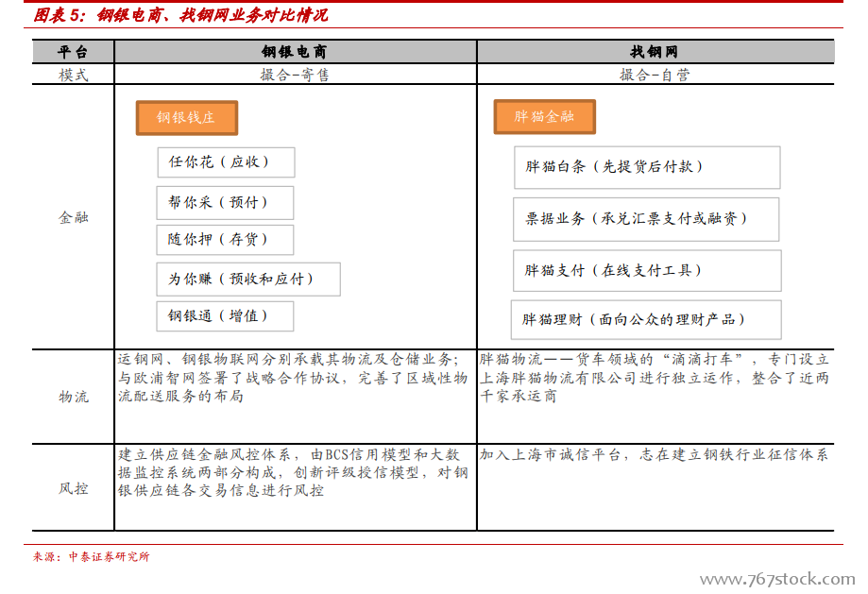Click the '撮合-自营' cell
Screen dimensions: 868x594
655,75
